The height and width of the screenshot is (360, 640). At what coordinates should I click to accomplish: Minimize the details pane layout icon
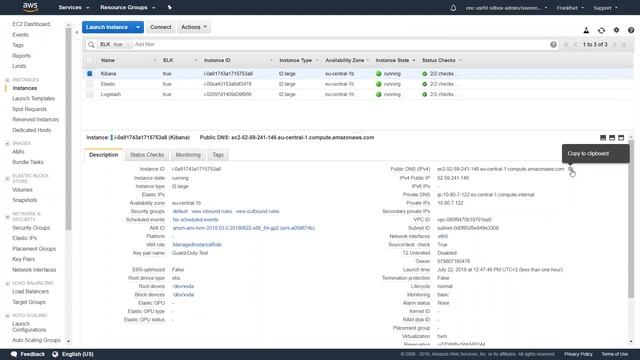603,138
